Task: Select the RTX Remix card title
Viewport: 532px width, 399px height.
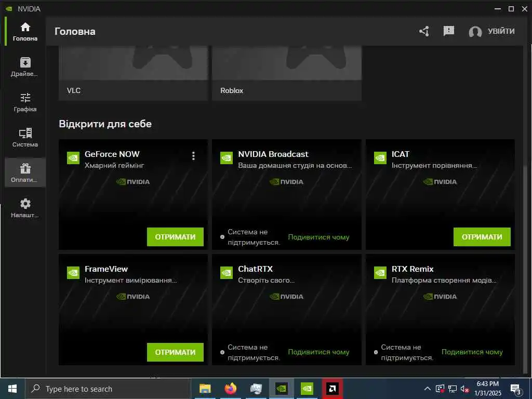Action: 412,269
